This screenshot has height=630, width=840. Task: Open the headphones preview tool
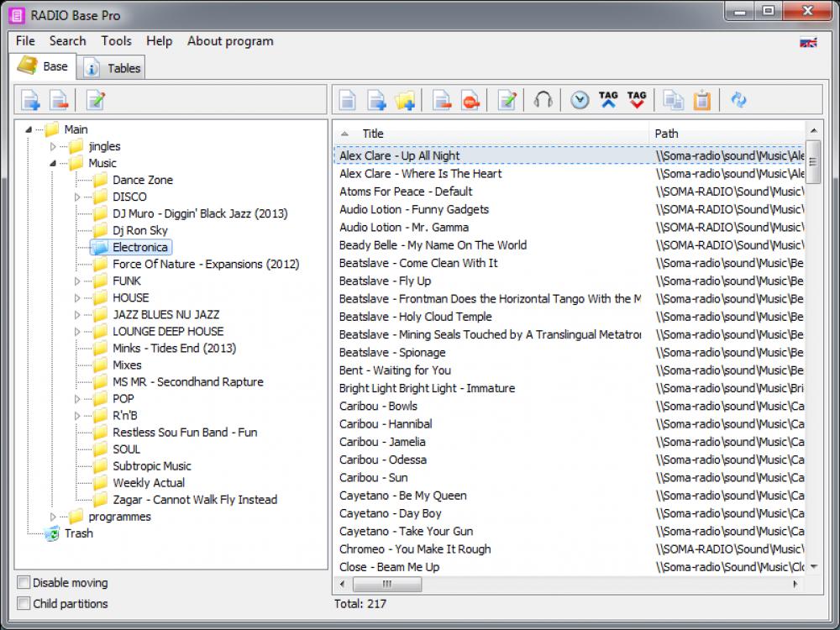coord(543,100)
